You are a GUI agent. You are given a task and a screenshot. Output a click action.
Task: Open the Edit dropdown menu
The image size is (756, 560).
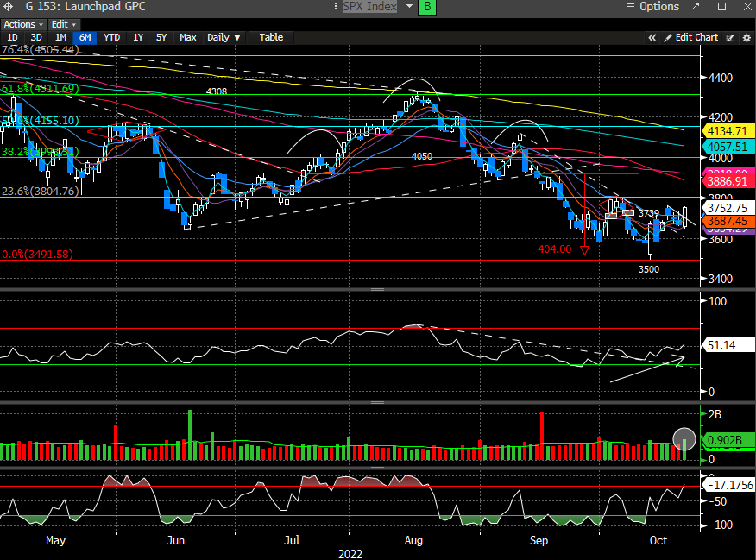point(64,24)
